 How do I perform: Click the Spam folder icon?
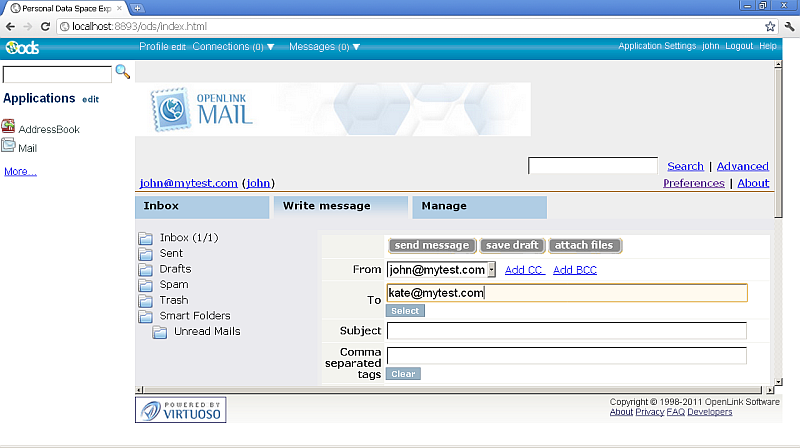(145, 285)
